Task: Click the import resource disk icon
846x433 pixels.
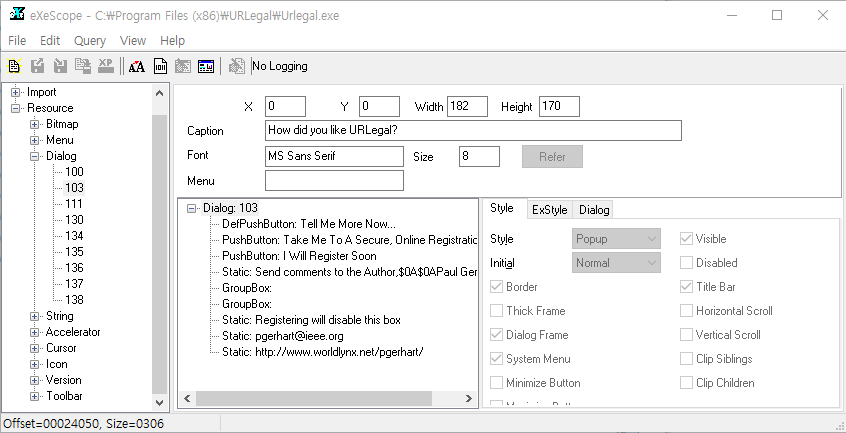Action: click(x=60, y=66)
